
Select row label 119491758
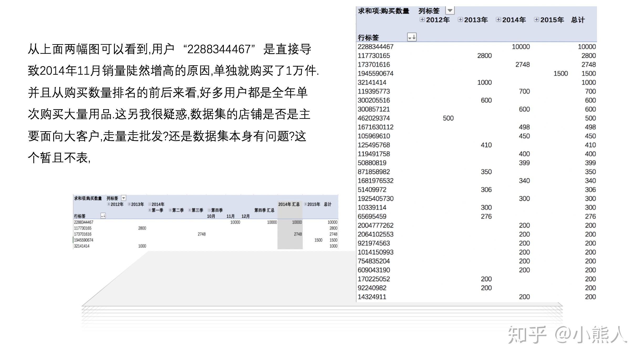pos(374,154)
